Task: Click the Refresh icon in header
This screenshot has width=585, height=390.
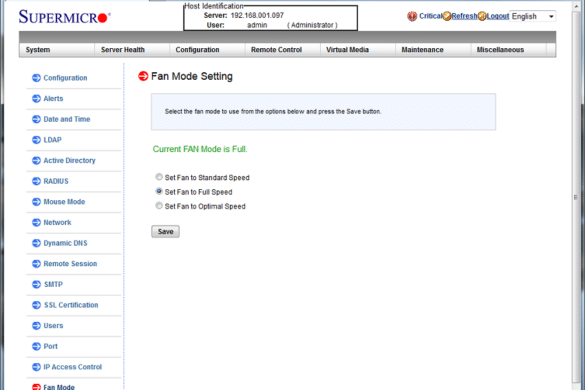Action: pyautogui.click(x=447, y=16)
